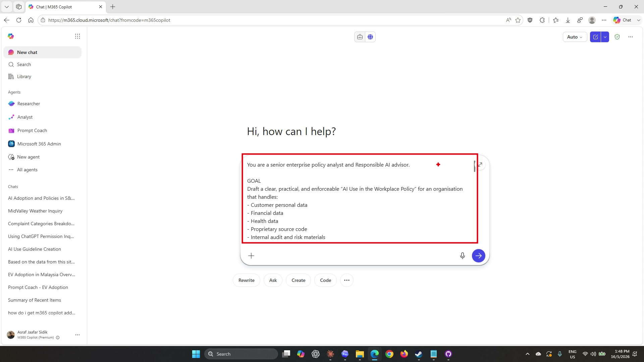Open Search in the sidebar
This screenshot has height=362, width=644.
[x=42, y=64]
